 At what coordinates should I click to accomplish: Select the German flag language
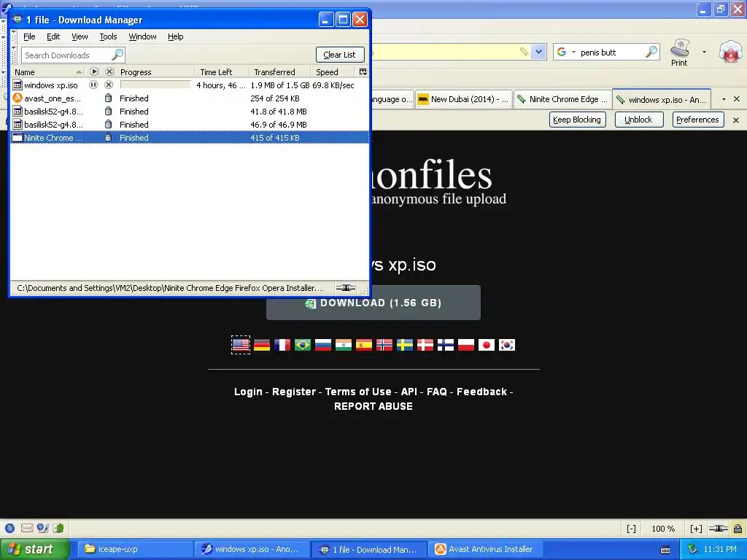pos(262,345)
